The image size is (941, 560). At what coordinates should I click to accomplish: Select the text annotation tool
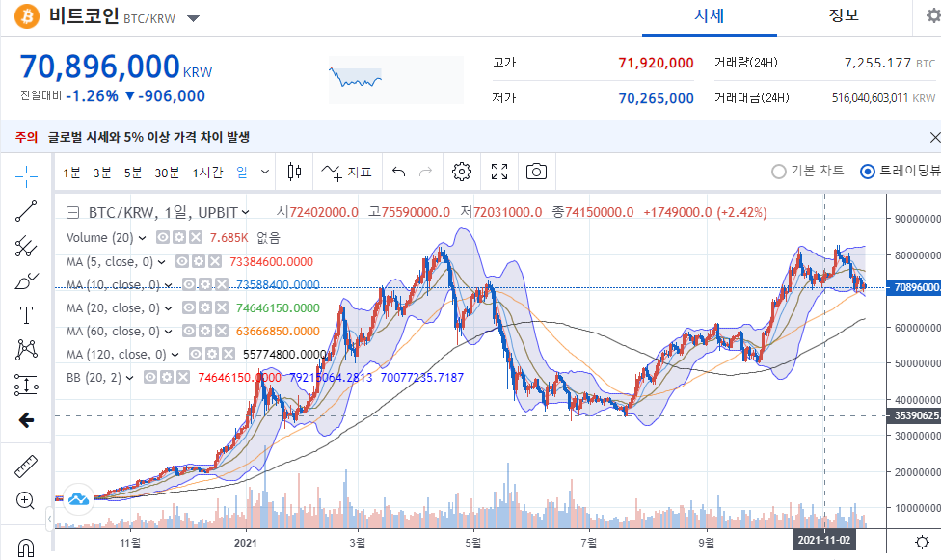tap(26, 315)
